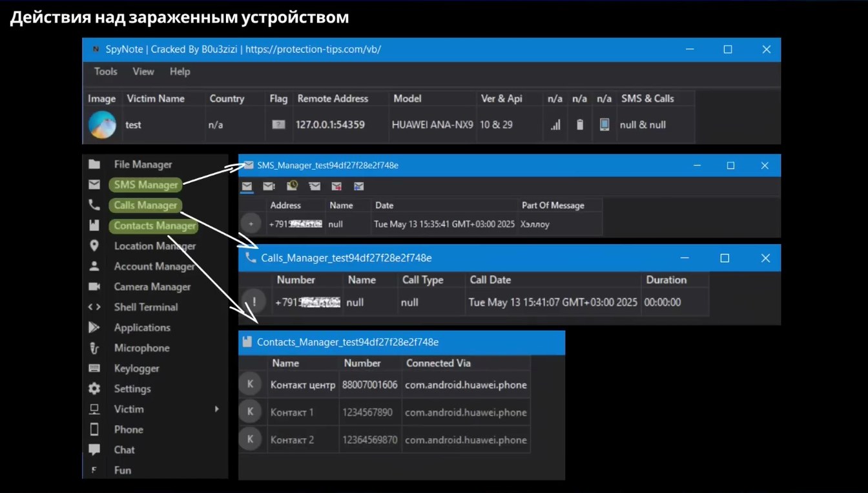Click the microphone icon in the context menu
This screenshot has height=493, width=868.
(94, 348)
